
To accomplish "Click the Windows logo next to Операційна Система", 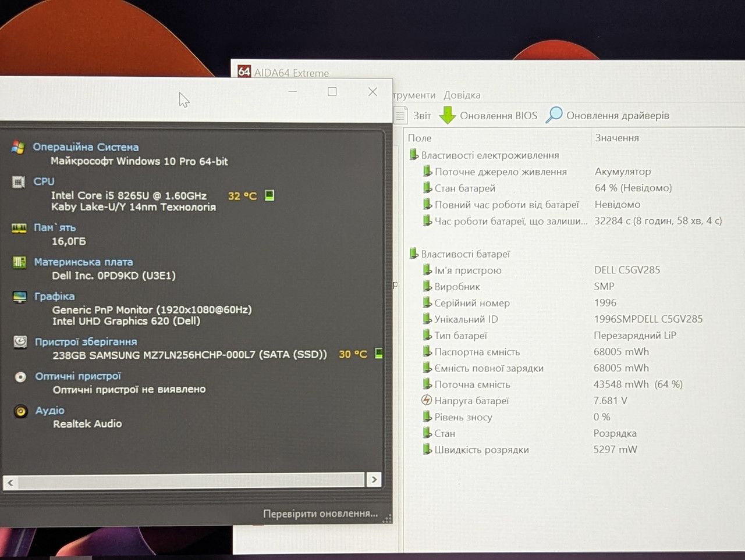I will [18, 147].
